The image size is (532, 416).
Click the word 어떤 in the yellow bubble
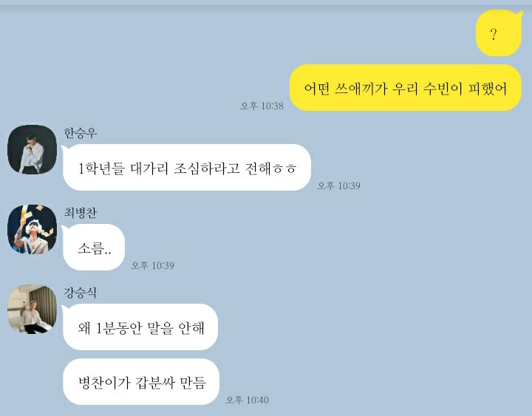point(316,89)
